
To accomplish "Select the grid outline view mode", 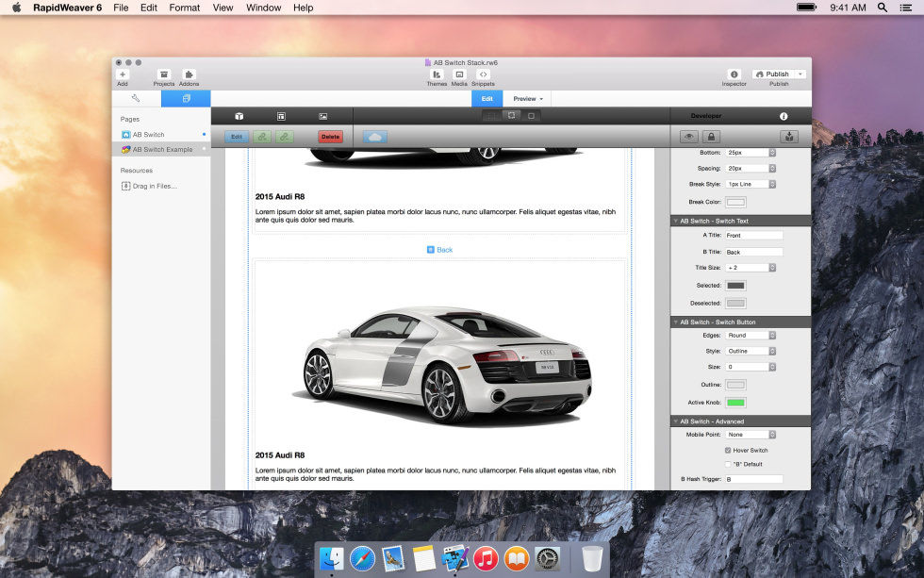I will [491, 116].
